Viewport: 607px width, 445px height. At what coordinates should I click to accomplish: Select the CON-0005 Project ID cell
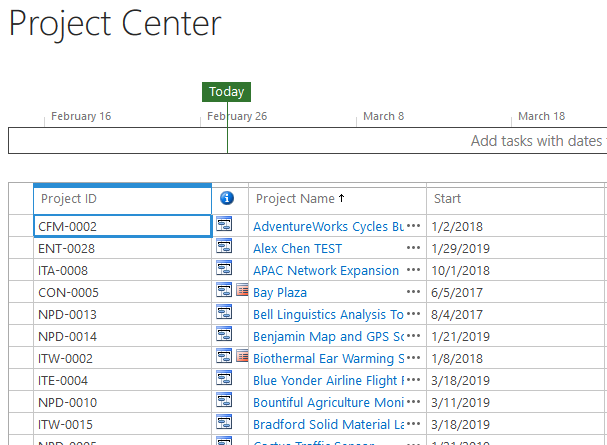point(123,292)
